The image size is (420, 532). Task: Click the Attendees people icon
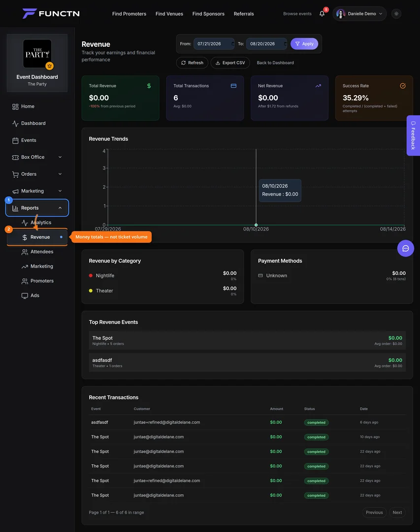tap(25, 252)
